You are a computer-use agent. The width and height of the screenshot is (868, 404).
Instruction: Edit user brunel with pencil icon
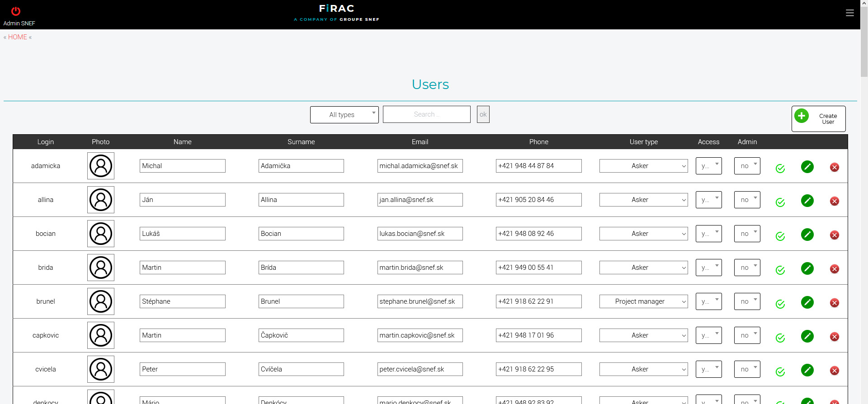click(807, 302)
